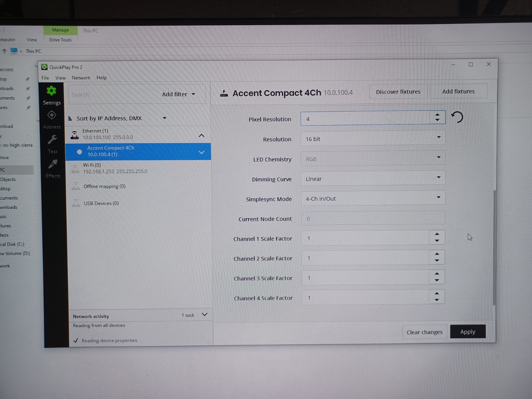Open the Resolution 16 bit dropdown
Image resolution: width=532 pixels, height=399 pixels.
click(x=373, y=139)
